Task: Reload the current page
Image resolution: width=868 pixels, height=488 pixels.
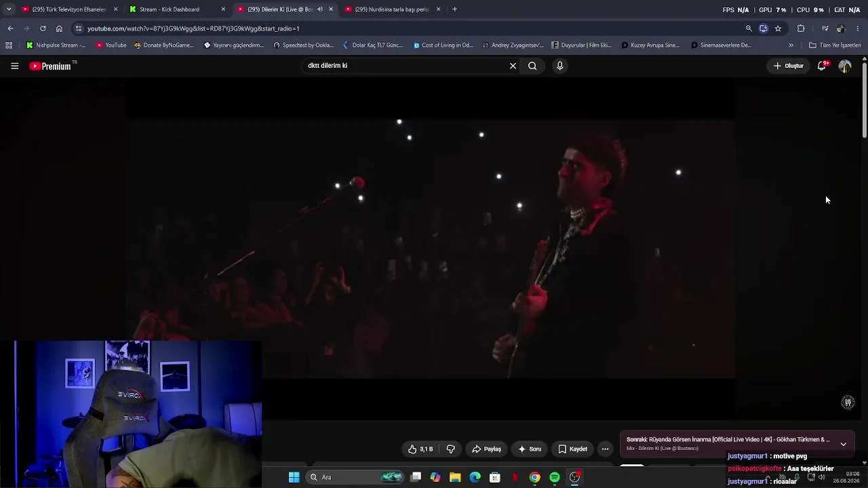Action: [43, 28]
